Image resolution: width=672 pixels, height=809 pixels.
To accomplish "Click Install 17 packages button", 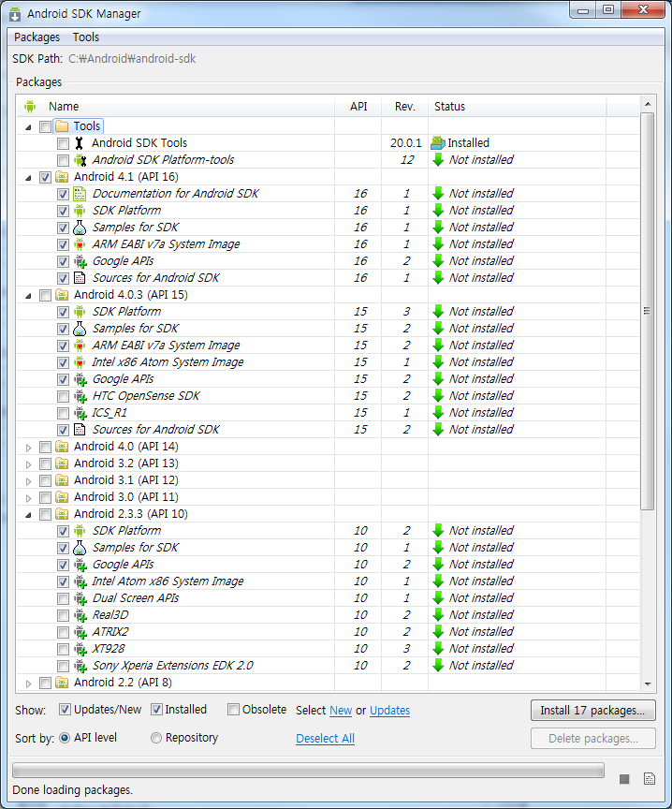I will pyautogui.click(x=593, y=710).
